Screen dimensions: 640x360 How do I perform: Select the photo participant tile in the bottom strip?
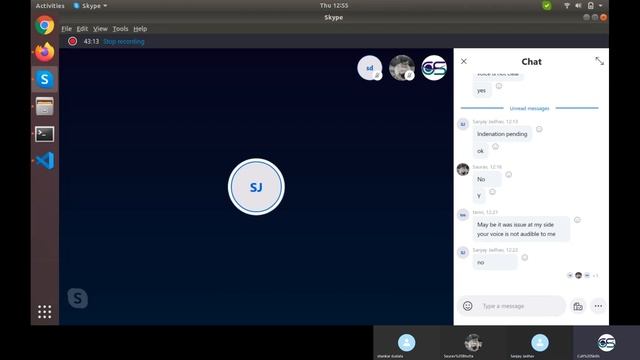click(x=473, y=343)
